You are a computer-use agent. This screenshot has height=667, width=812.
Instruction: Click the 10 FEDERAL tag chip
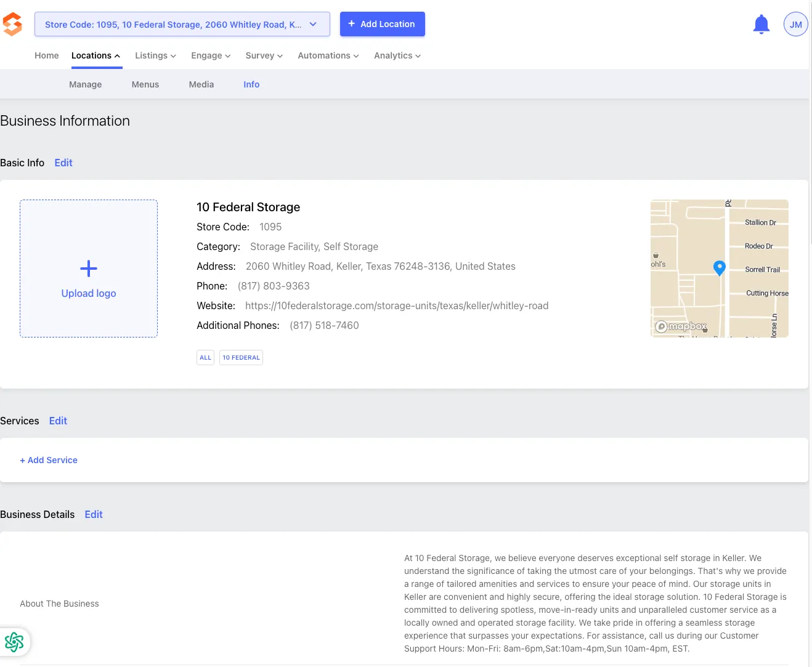[242, 358]
